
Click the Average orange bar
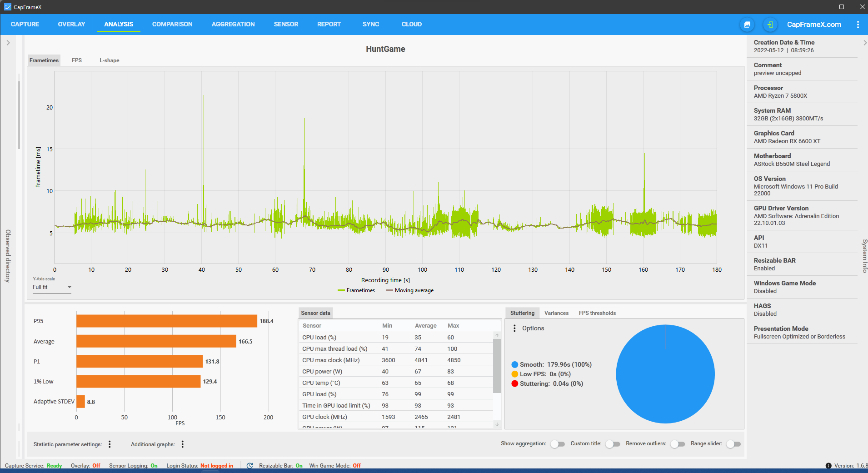pos(156,341)
